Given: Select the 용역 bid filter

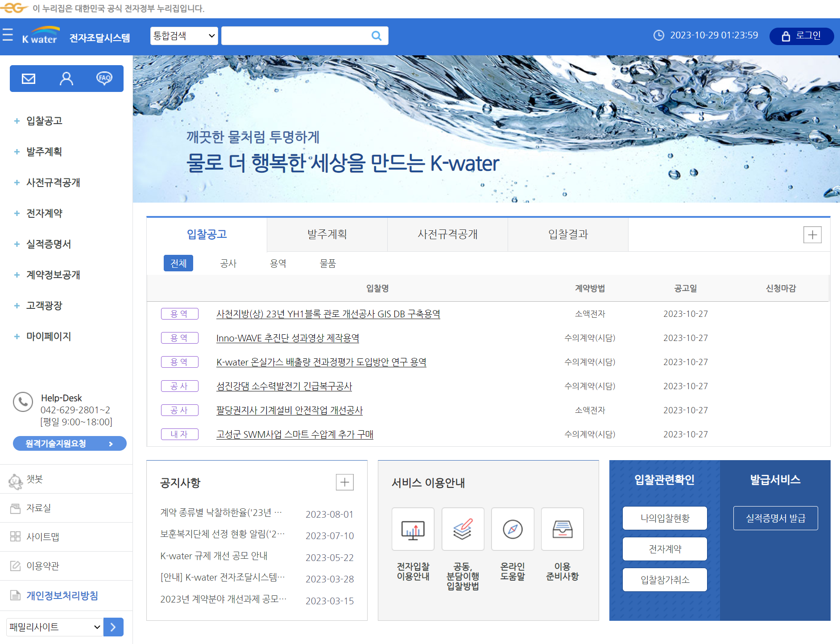Looking at the screenshot, I should pyautogui.click(x=278, y=263).
